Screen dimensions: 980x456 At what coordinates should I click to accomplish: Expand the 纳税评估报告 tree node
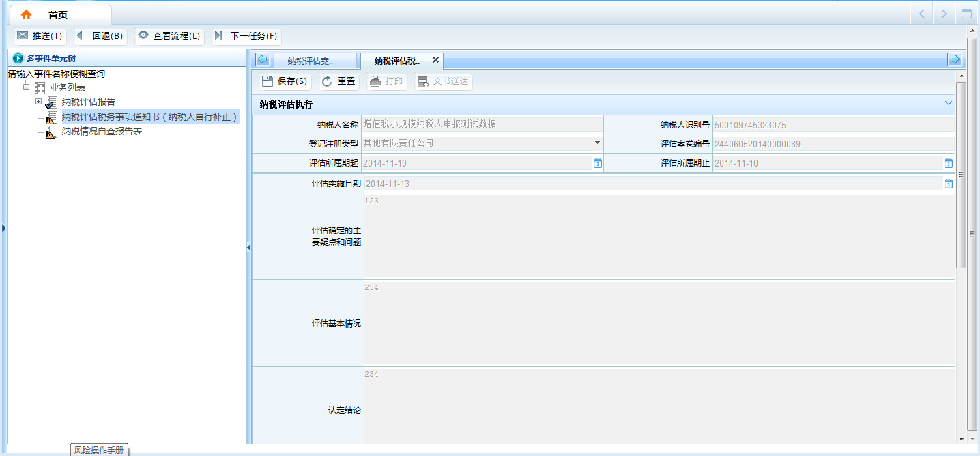point(39,102)
